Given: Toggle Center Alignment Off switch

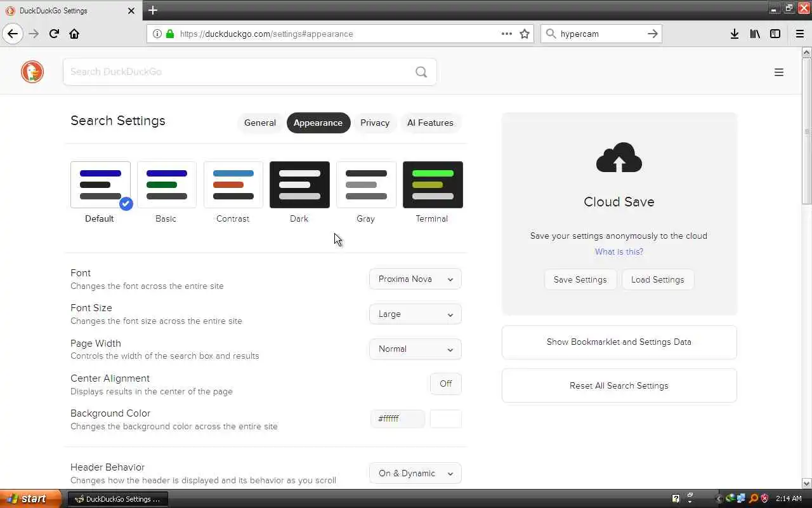Looking at the screenshot, I should 445,384.
